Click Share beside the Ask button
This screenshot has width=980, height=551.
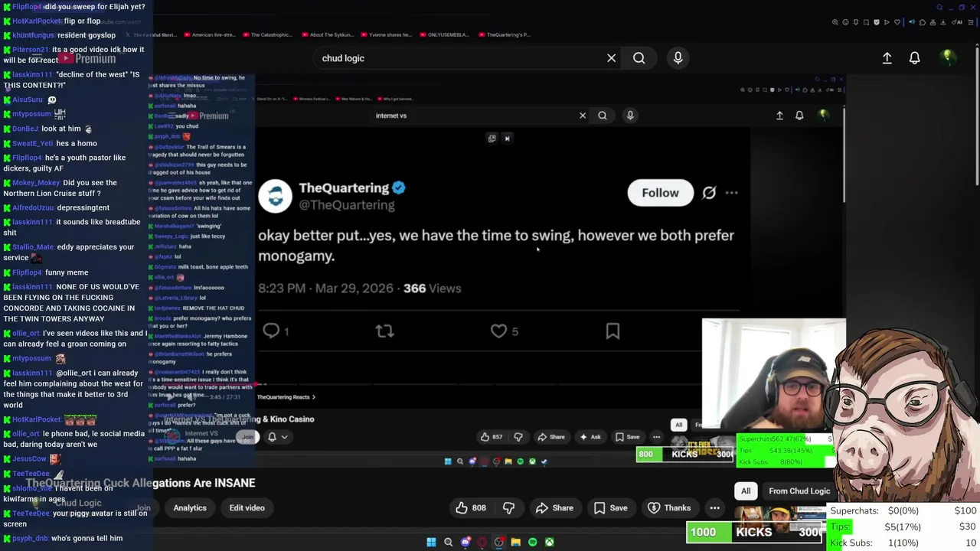point(550,437)
